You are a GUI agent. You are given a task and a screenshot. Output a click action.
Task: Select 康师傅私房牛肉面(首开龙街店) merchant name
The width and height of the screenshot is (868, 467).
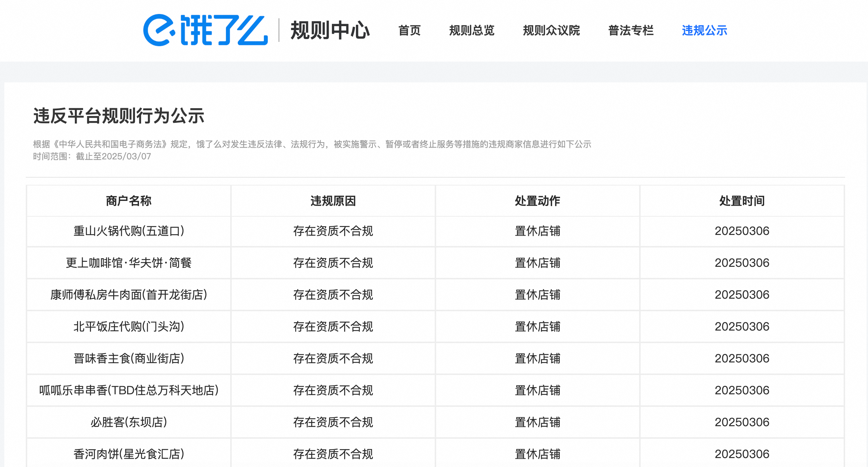pos(129,295)
